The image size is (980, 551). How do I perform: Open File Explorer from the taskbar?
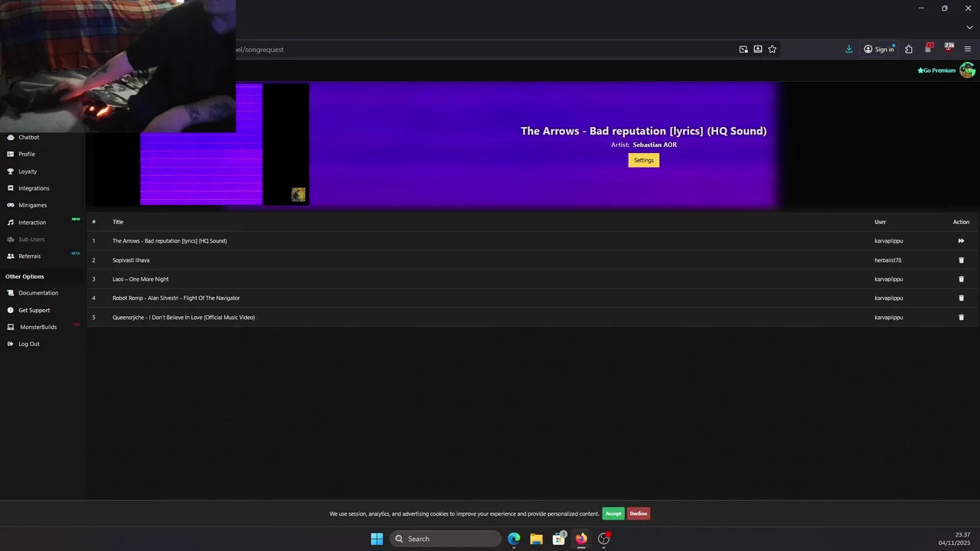pyautogui.click(x=536, y=539)
